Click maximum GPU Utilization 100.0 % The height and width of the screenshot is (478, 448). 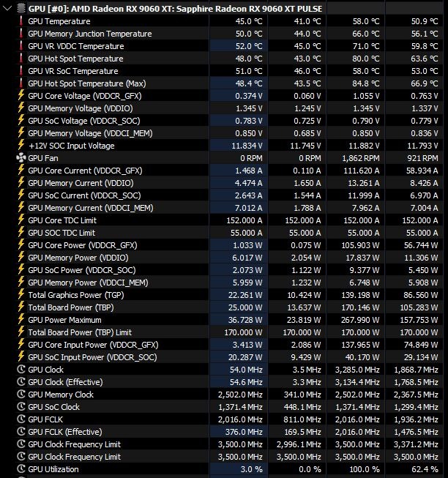coord(365,469)
